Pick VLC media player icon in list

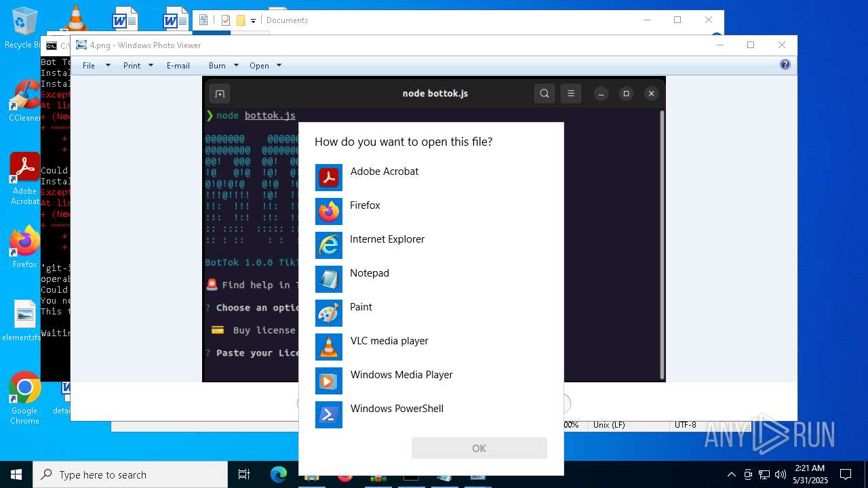point(329,347)
